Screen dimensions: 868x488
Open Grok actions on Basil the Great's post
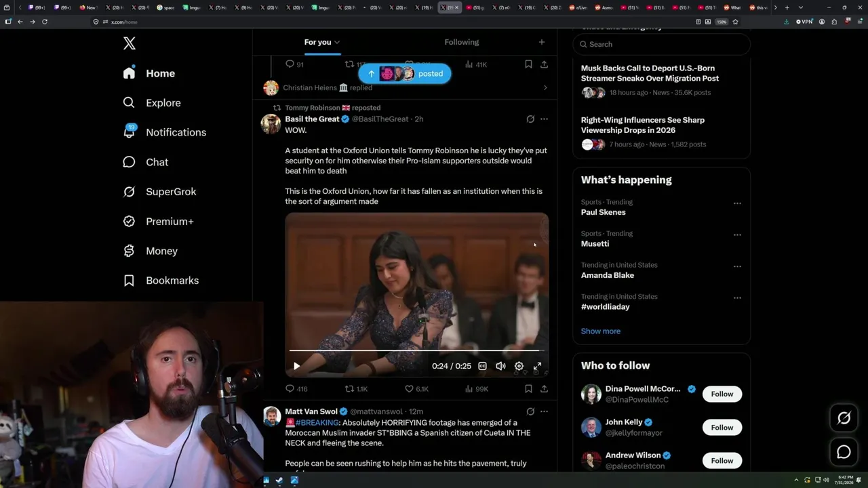(530, 119)
